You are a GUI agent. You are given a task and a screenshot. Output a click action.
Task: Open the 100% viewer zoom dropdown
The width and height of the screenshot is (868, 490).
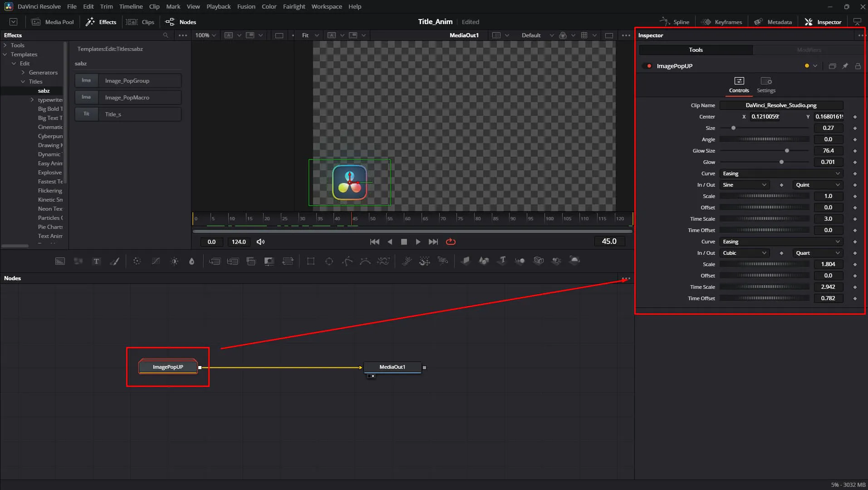point(206,35)
